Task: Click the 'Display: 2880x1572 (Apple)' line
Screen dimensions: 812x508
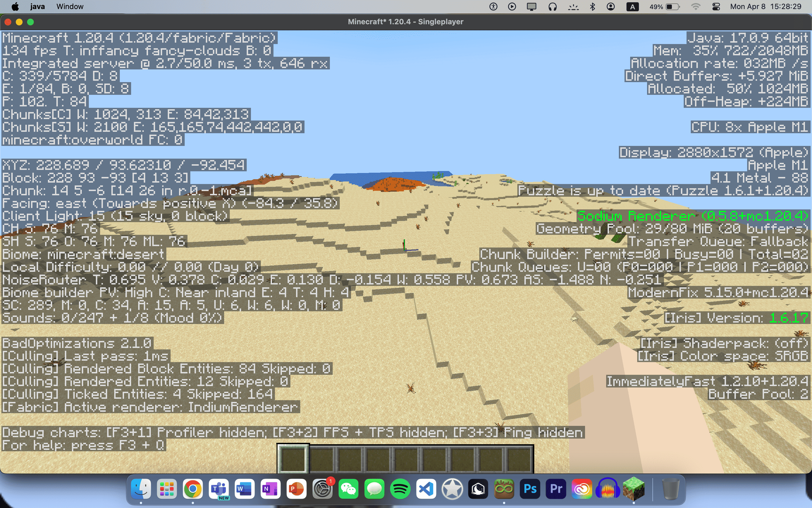Action: pyautogui.click(x=715, y=152)
